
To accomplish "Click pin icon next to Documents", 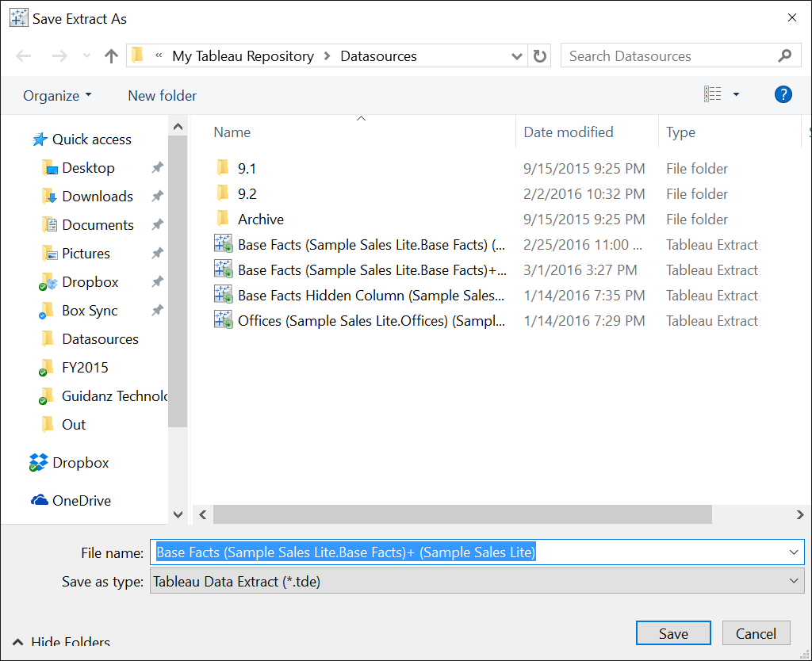I will (157, 224).
